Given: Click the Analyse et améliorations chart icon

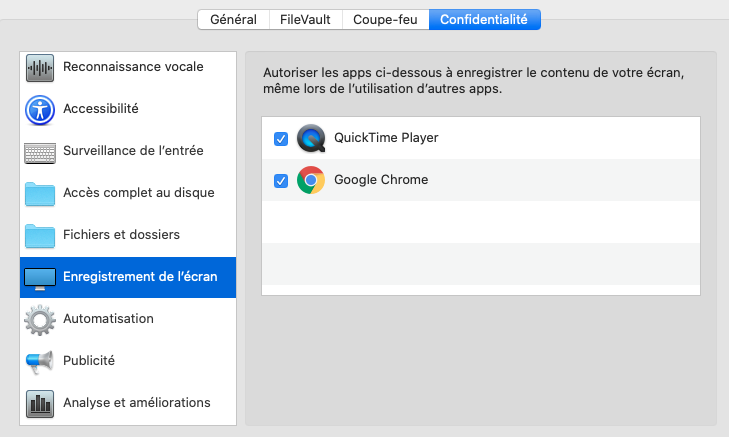Looking at the screenshot, I should (x=40, y=404).
